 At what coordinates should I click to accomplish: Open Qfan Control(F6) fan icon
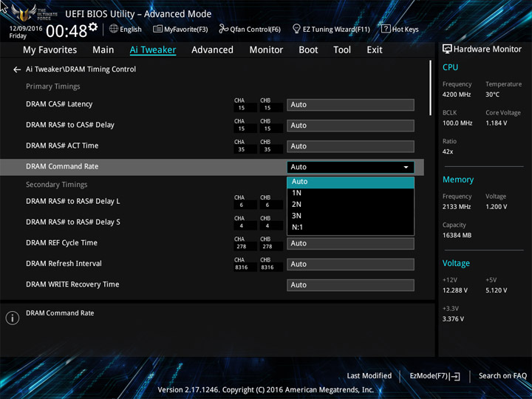pyautogui.click(x=223, y=29)
